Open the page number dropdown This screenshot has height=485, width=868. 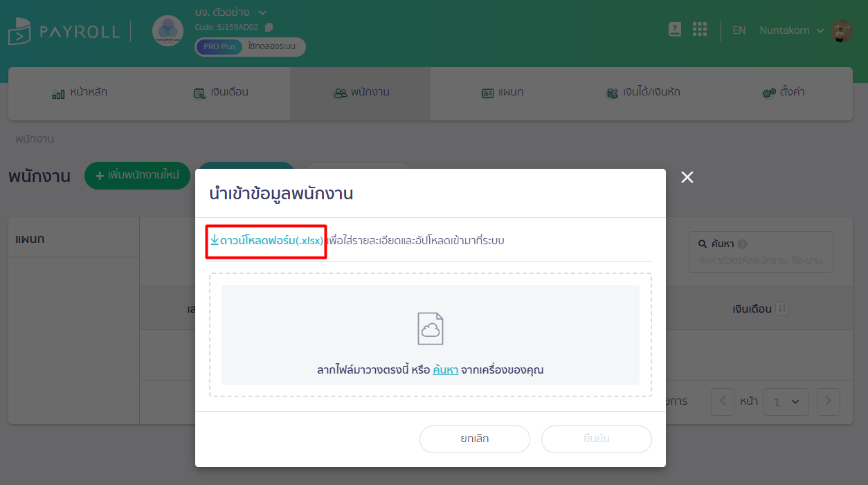coord(786,401)
